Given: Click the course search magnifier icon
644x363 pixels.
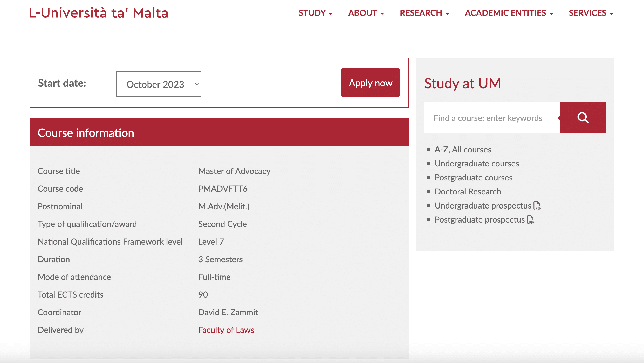Looking at the screenshot, I should (583, 118).
